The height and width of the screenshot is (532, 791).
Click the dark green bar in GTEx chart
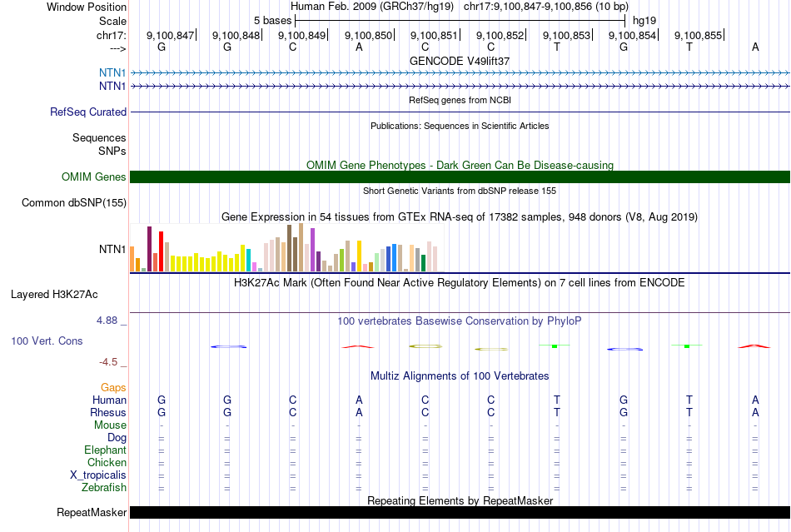point(423,263)
